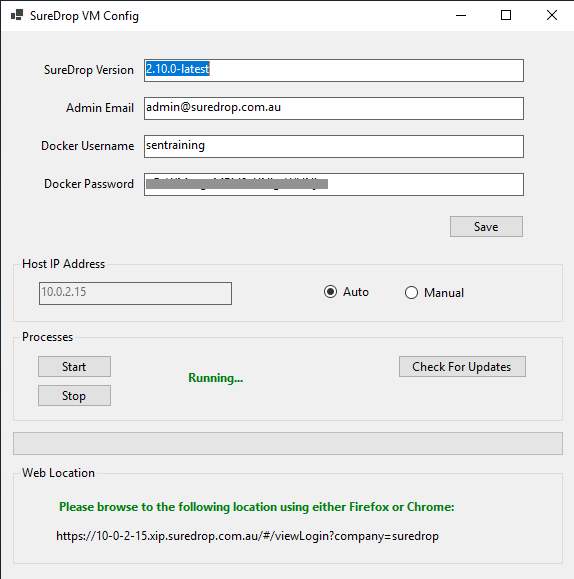Image resolution: width=574 pixels, height=579 pixels.
Task: Stop the SureDrop processes
Action: (74, 395)
